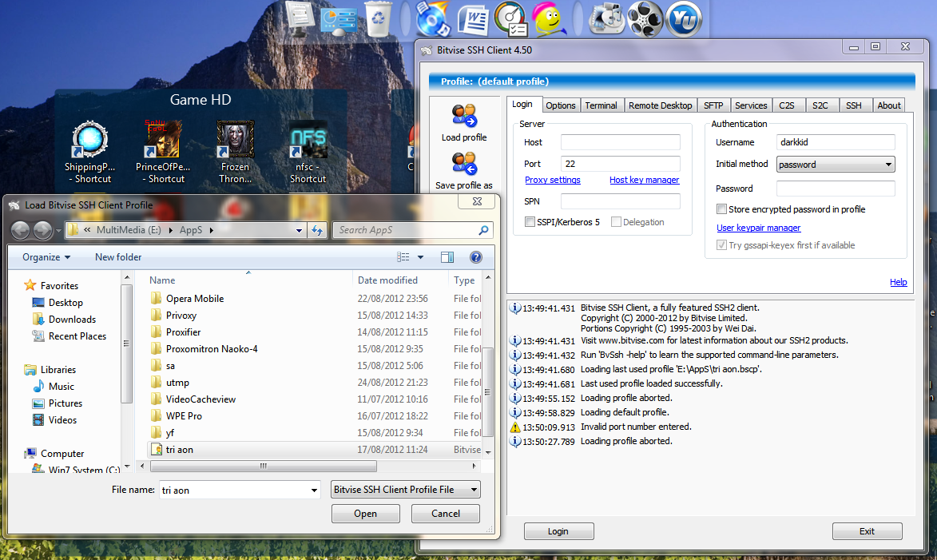Select Opera Mobile folder

[x=195, y=298]
